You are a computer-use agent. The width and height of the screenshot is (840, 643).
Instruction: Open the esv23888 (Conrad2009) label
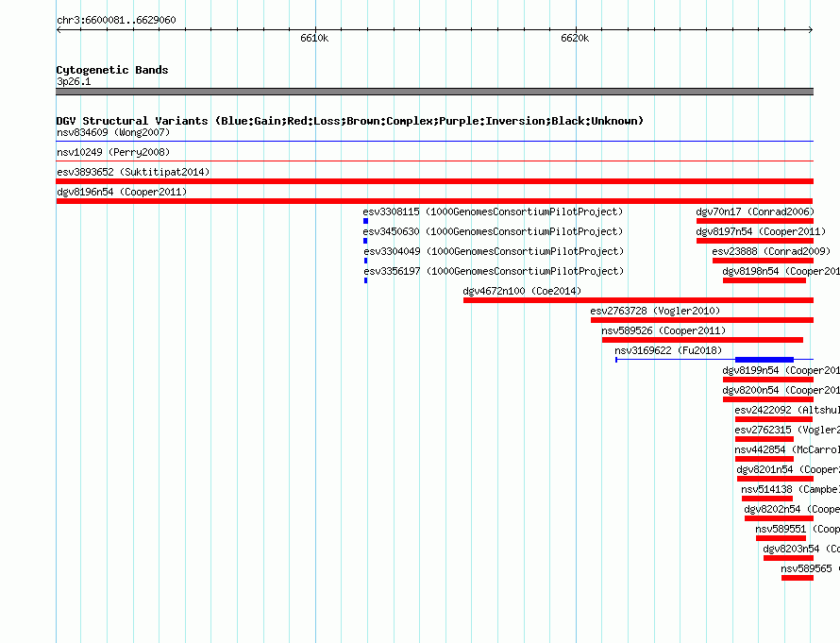pos(771,251)
